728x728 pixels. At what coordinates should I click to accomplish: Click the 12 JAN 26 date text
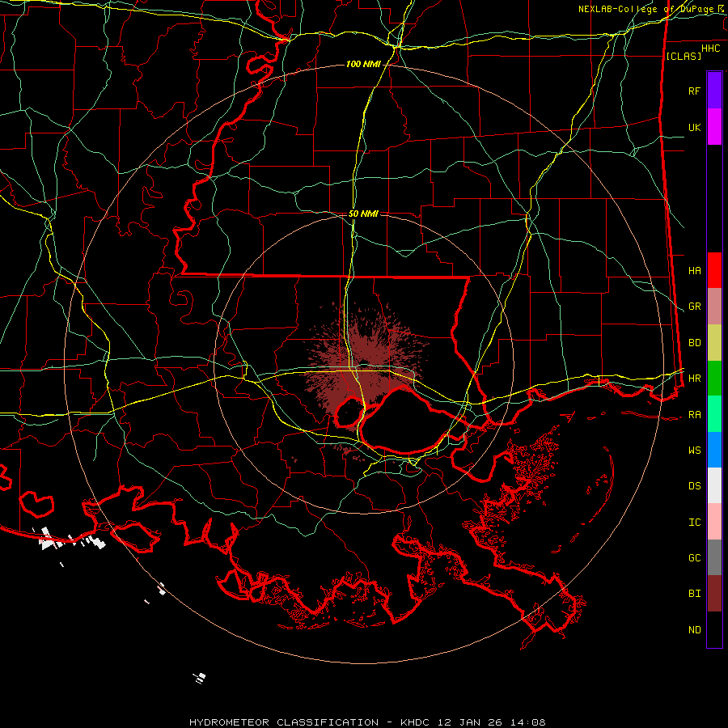[x=471, y=722]
